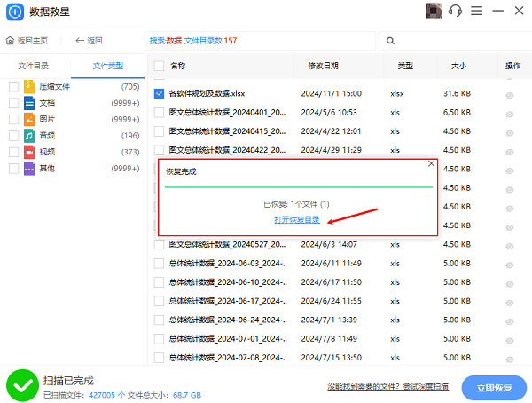The width and height of the screenshot is (532, 403).
Task: Tick the 图片 category checkbox
Action: (13, 119)
